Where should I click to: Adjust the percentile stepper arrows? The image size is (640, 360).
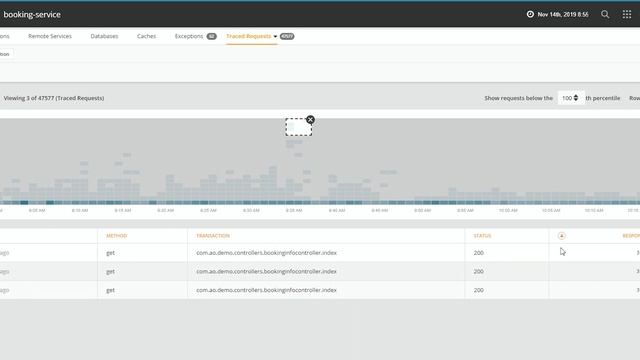click(x=576, y=98)
